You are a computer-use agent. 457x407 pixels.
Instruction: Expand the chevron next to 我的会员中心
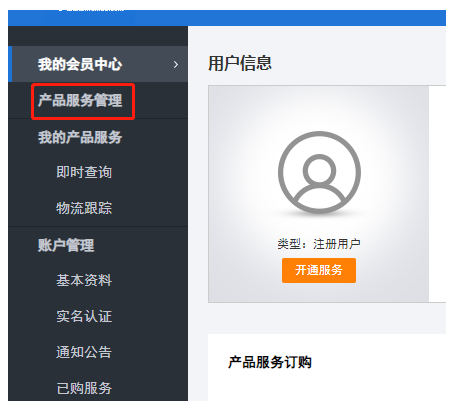click(176, 65)
